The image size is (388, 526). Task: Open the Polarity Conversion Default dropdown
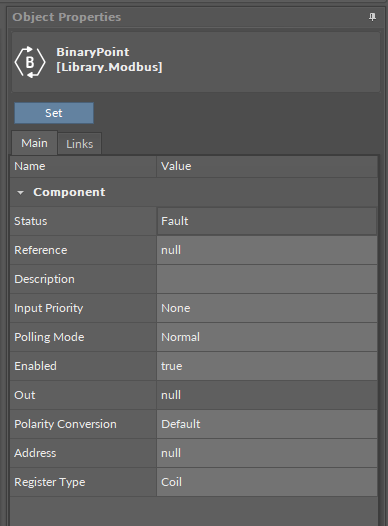[267, 424]
